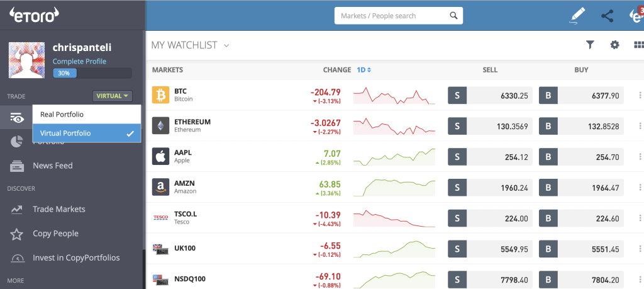Open the BTC one-day sparkline chart
The height and width of the screenshot is (289, 644).
[394, 95]
